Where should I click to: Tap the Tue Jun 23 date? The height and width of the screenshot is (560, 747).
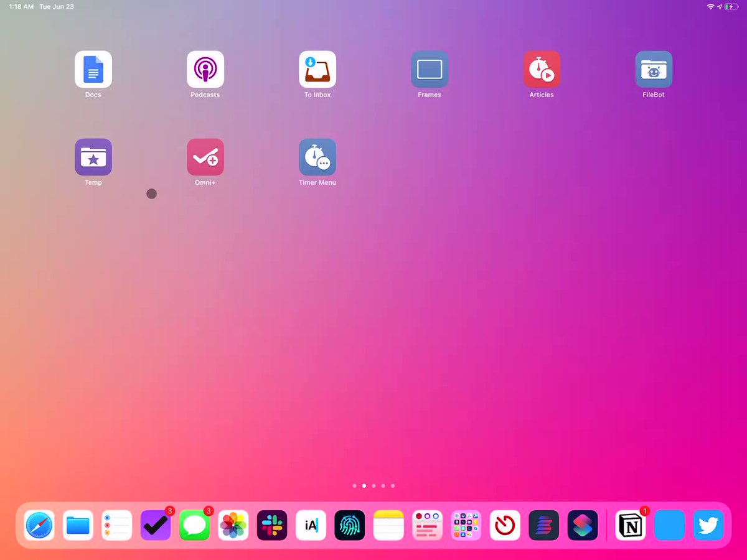coord(57,7)
